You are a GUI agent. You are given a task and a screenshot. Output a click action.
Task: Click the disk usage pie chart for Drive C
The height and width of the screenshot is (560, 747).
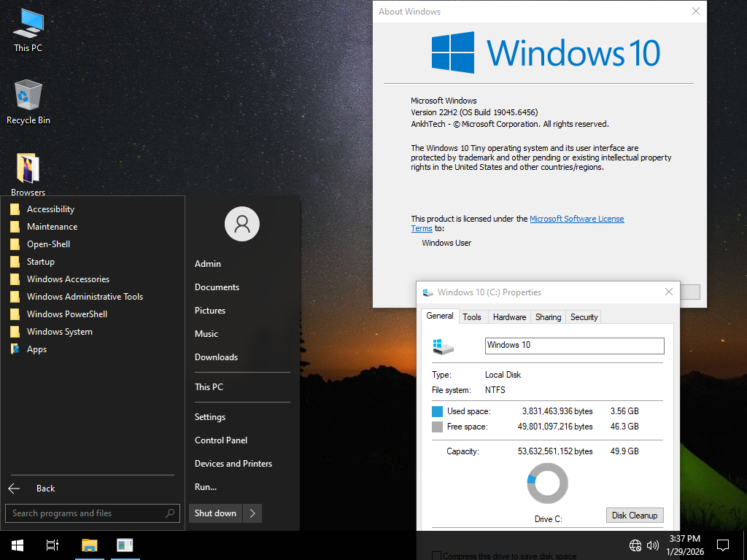(547, 483)
